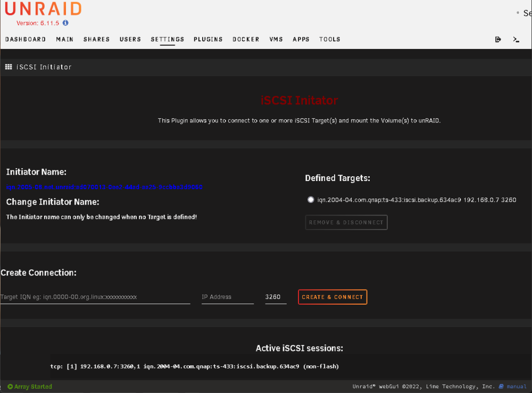Go to the Tools tab
The height and width of the screenshot is (393, 532).
(330, 39)
